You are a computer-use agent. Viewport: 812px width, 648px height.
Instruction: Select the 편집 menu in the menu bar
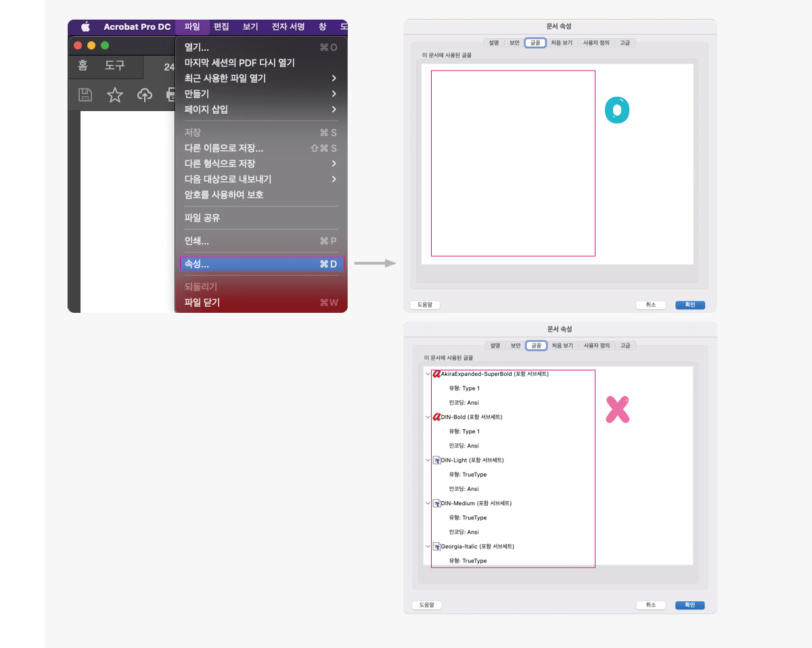pyautogui.click(x=221, y=27)
